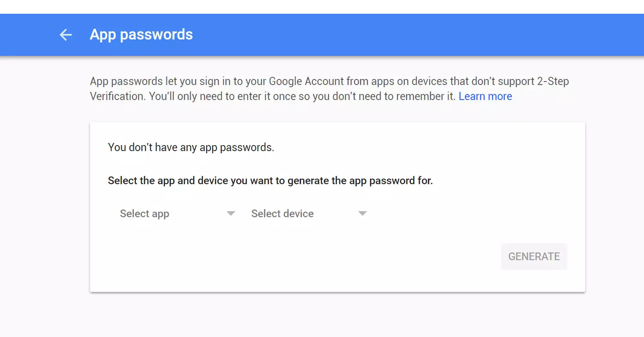644x337 pixels.
Task: Click the App passwords page title
Action: (141, 35)
